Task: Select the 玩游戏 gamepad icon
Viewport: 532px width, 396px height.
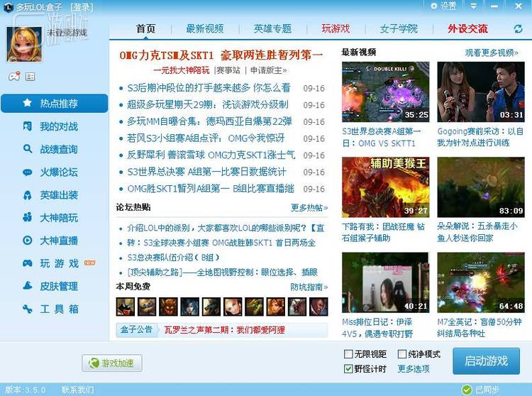Action: point(27,263)
